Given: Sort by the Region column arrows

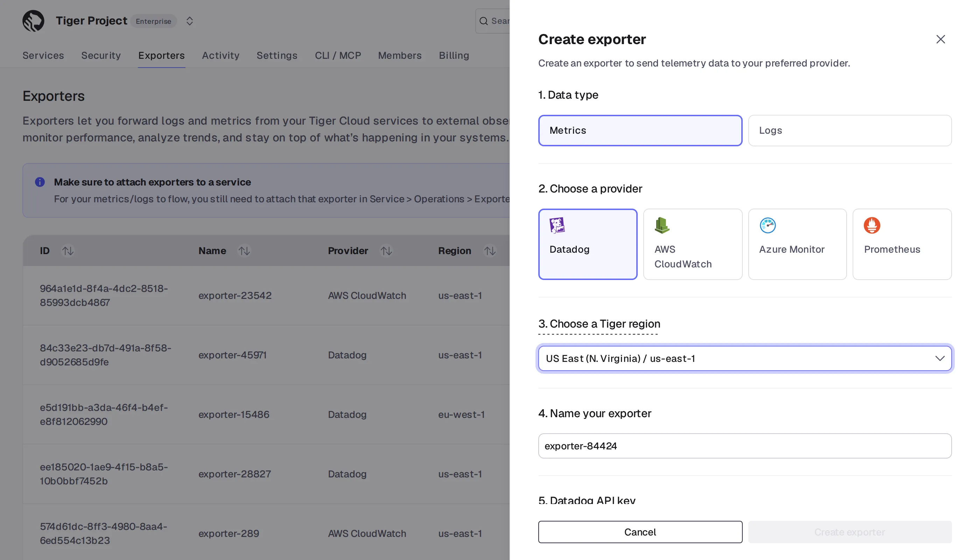Looking at the screenshot, I should coord(489,251).
